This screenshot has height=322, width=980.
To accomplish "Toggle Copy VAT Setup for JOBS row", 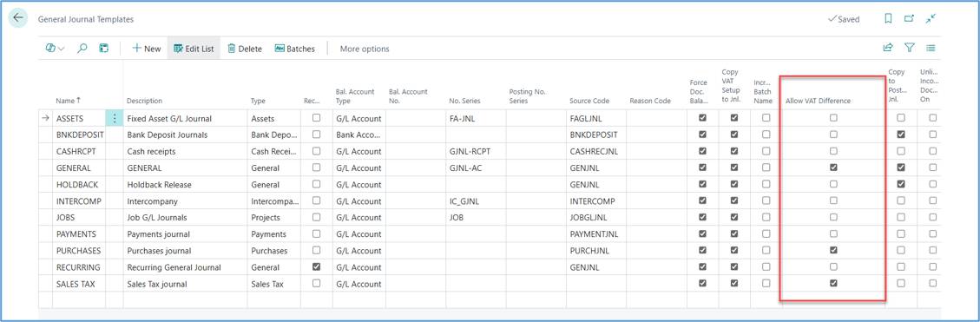I will click(734, 217).
